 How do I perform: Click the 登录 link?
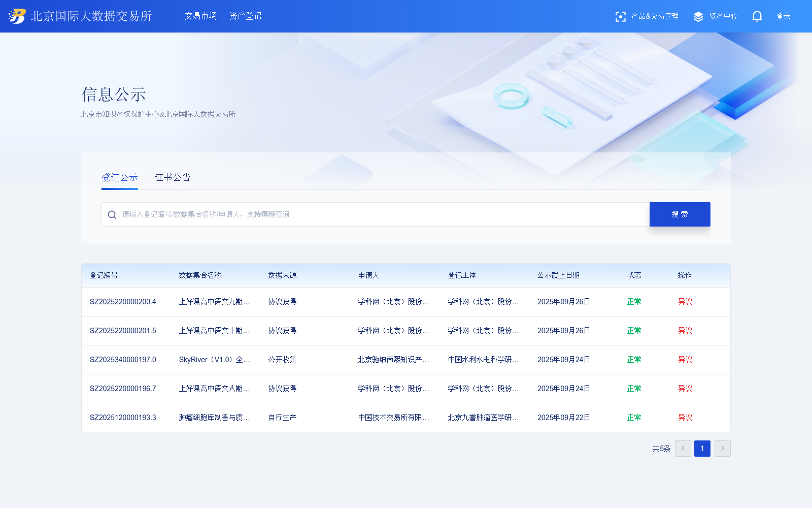[783, 16]
